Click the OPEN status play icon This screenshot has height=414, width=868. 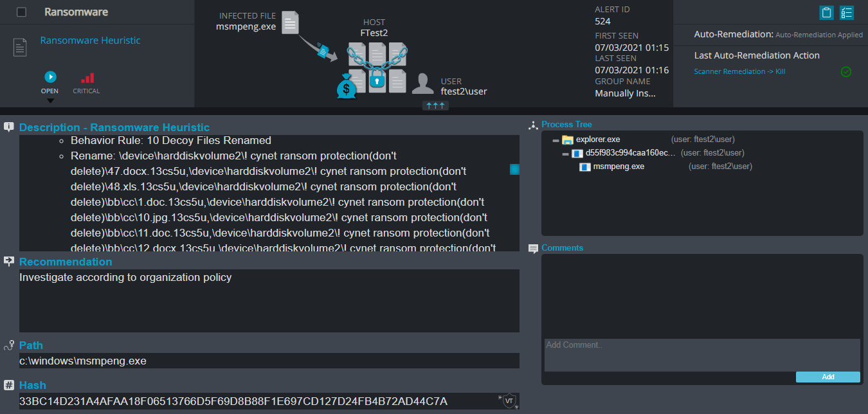pos(50,77)
